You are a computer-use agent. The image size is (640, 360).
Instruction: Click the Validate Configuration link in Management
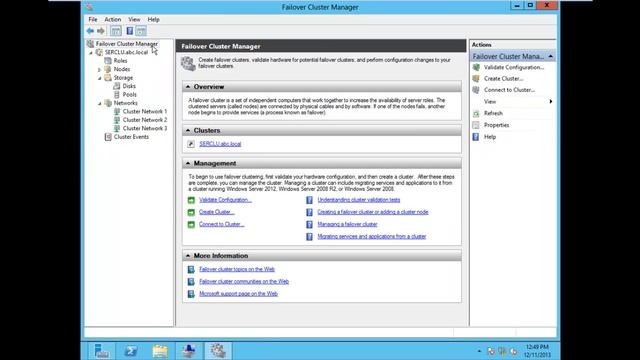pos(225,200)
